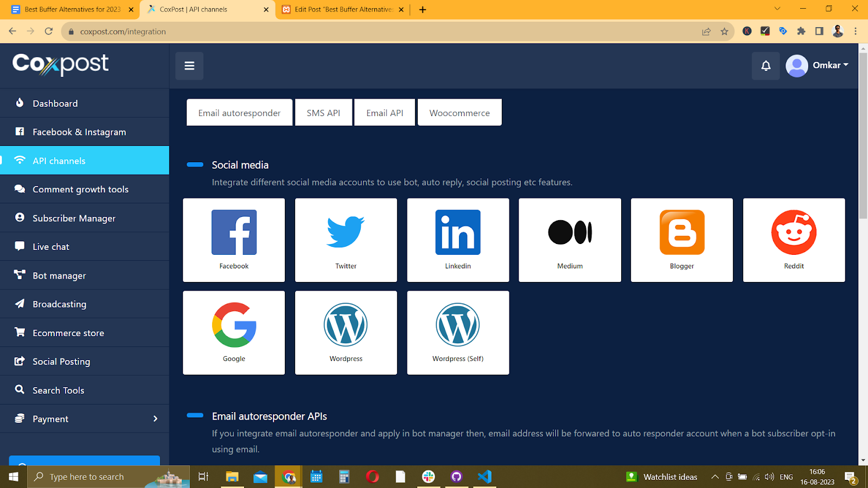Screen dimensions: 868x488
Task: Open the Linkedin integration card
Action: coord(458,240)
